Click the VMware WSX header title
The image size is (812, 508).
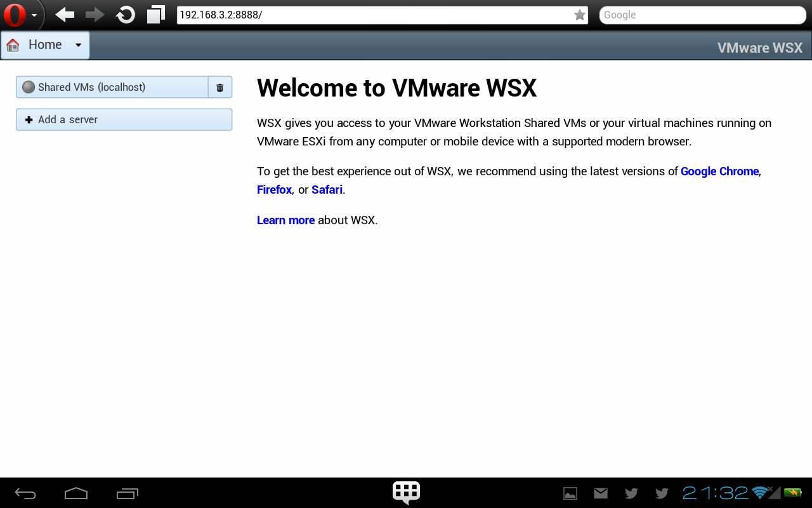759,48
